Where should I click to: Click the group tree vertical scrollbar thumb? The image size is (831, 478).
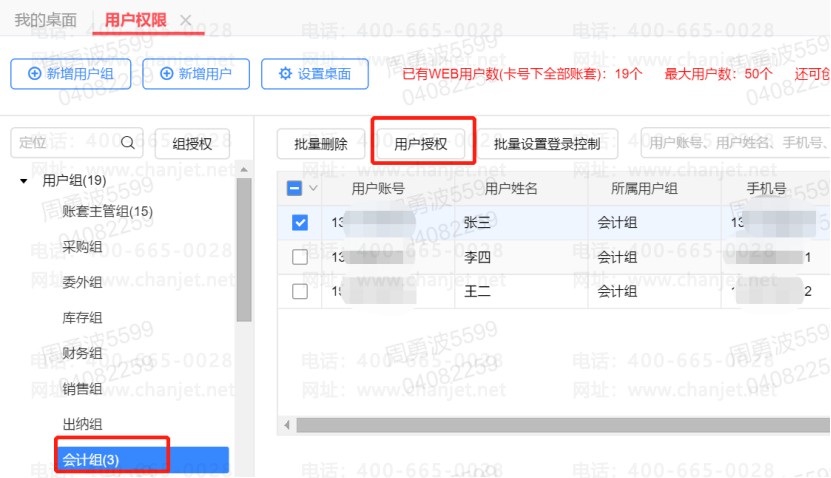coord(244,250)
